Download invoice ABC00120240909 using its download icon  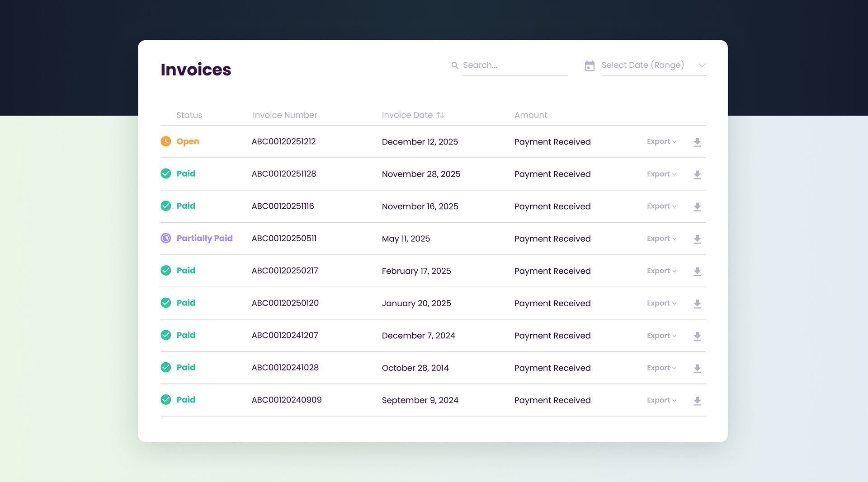697,401
